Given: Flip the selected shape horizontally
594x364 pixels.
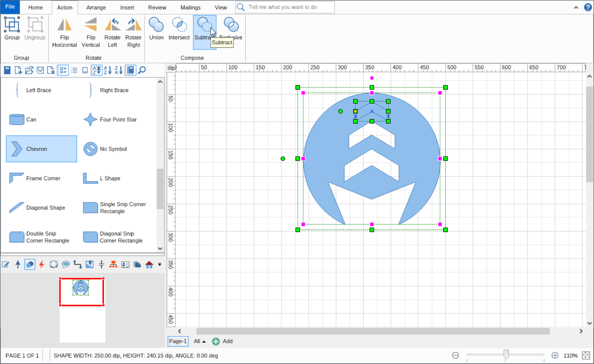Looking at the screenshot, I should (64, 32).
